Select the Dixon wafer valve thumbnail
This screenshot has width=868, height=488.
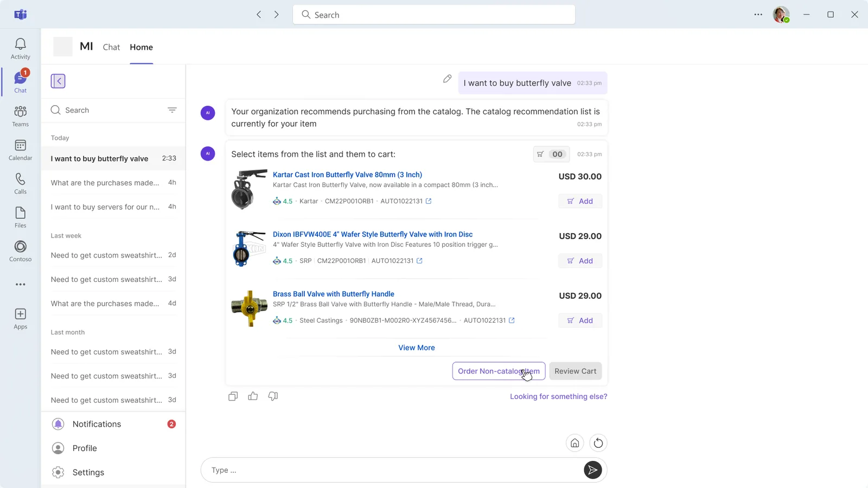click(x=249, y=249)
